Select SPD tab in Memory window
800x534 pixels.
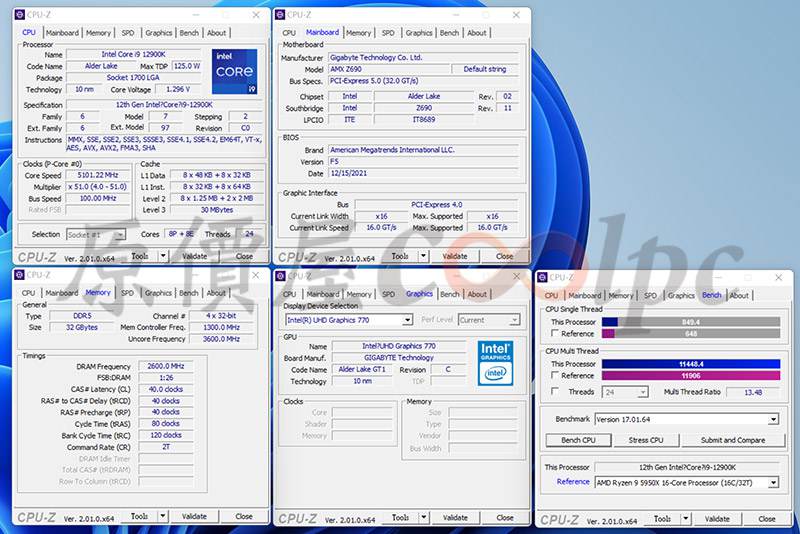tap(128, 293)
